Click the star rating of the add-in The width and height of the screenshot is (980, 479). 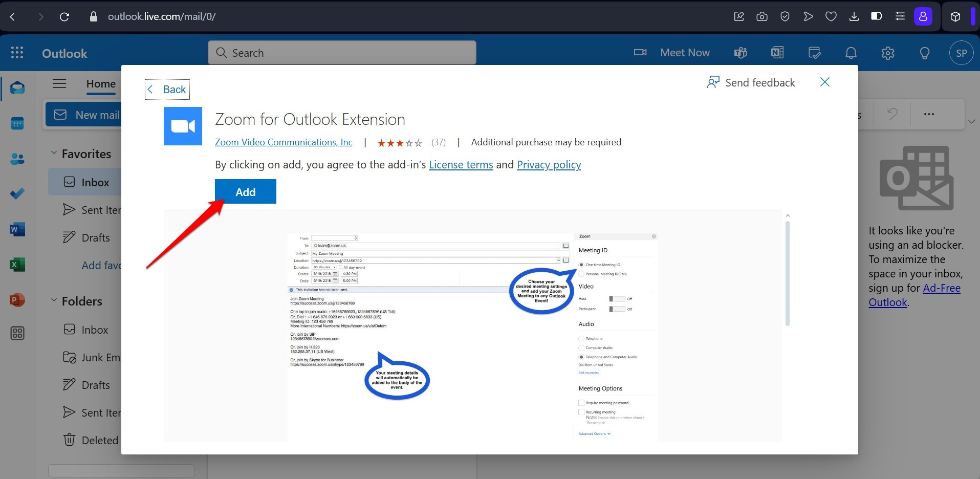pos(400,143)
